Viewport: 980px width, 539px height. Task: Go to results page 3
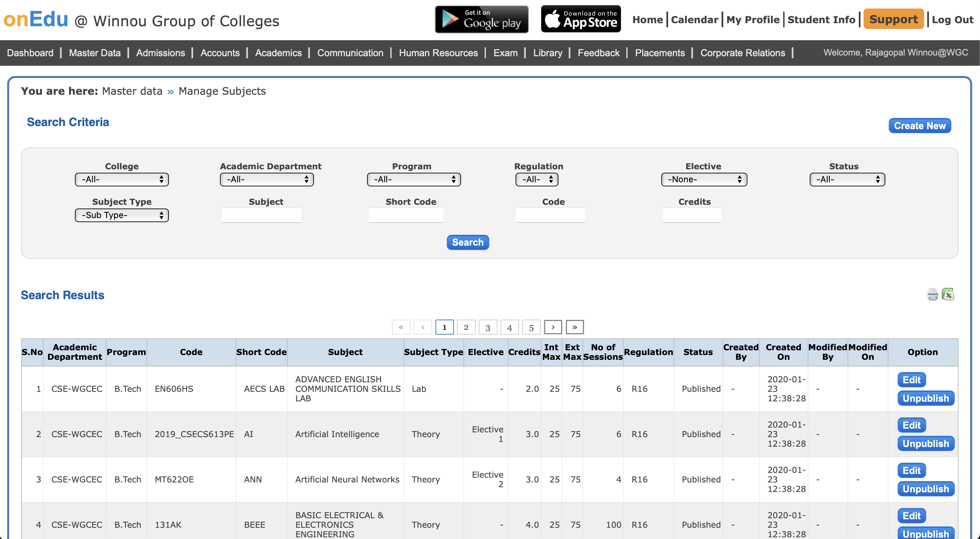tap(488, 327)
